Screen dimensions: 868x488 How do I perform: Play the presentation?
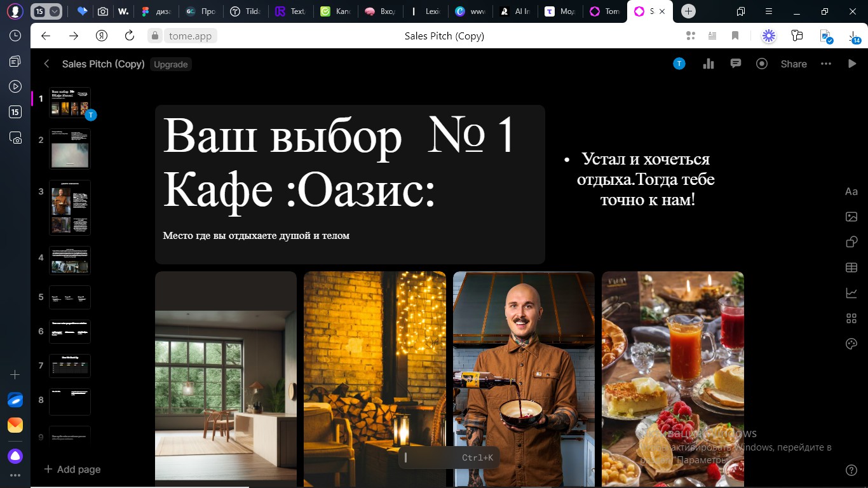(852, 64)
